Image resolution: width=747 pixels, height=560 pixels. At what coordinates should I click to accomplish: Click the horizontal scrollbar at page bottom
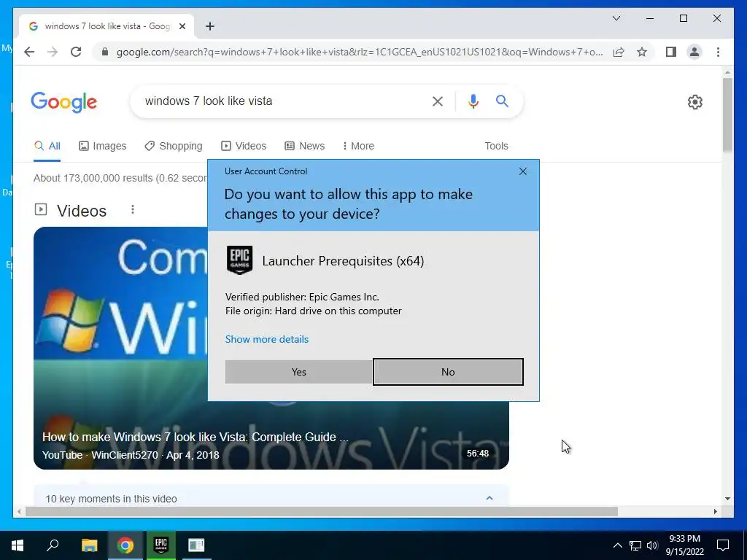click(x=322, y=511)
